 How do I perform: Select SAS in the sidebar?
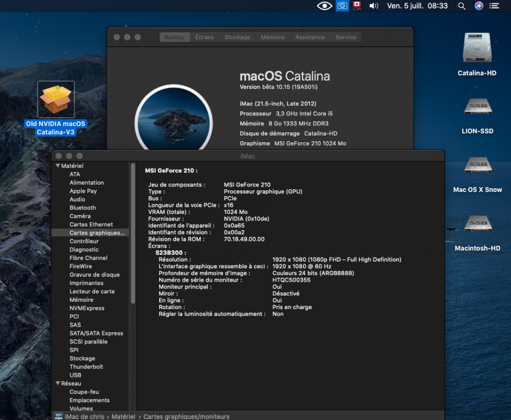pyautogui.click(x=75, y=325)
